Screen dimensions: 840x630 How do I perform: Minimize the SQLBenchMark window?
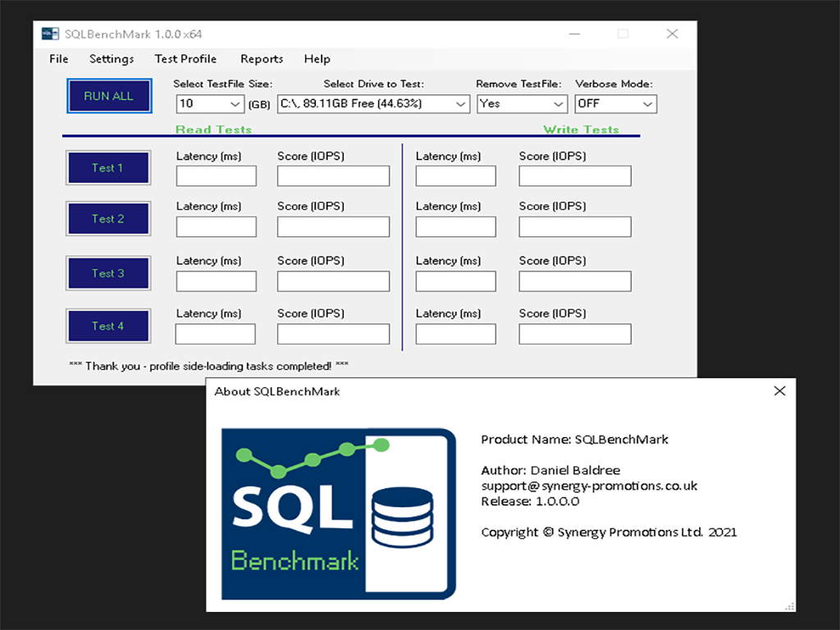[574, 34]
